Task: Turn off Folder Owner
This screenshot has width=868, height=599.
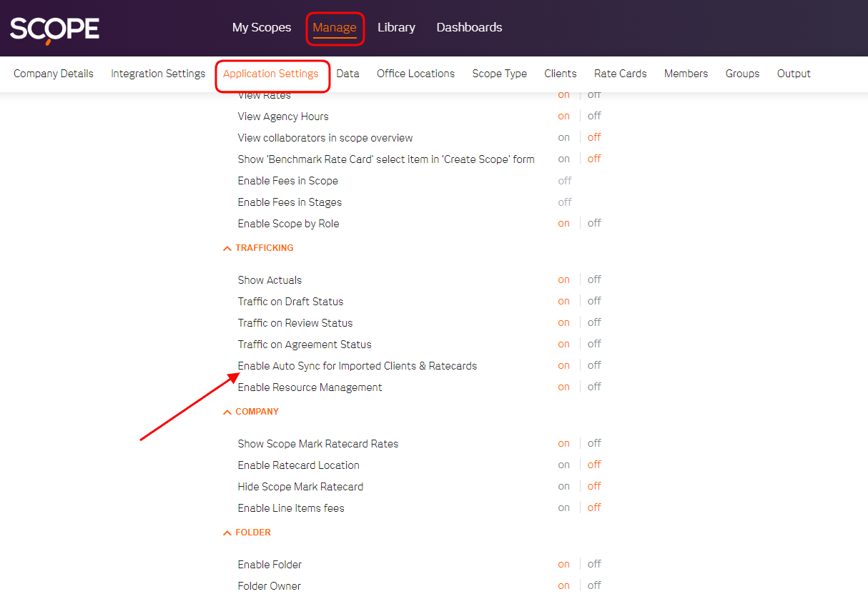Action: pyautogui.click(x=594, y=585)
